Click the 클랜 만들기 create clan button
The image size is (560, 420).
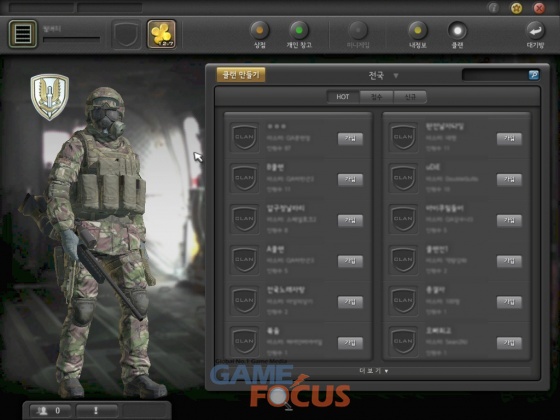(x=241, y=75)
